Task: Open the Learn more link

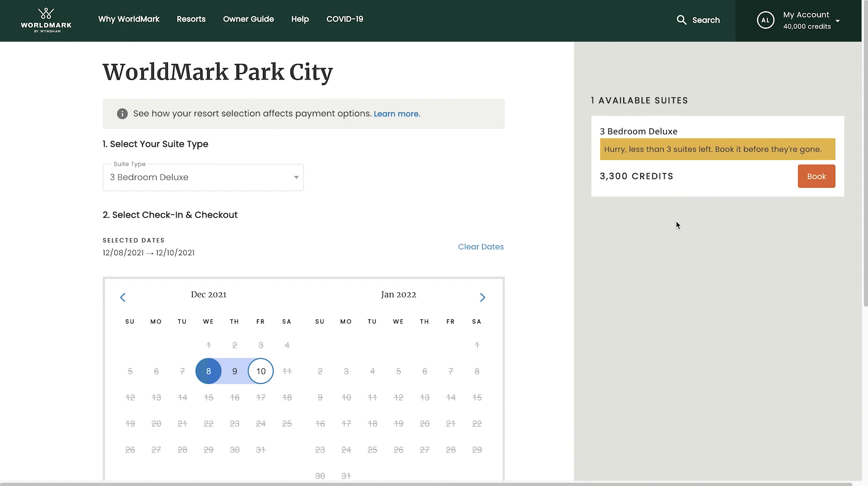Action: pos(397,114)
